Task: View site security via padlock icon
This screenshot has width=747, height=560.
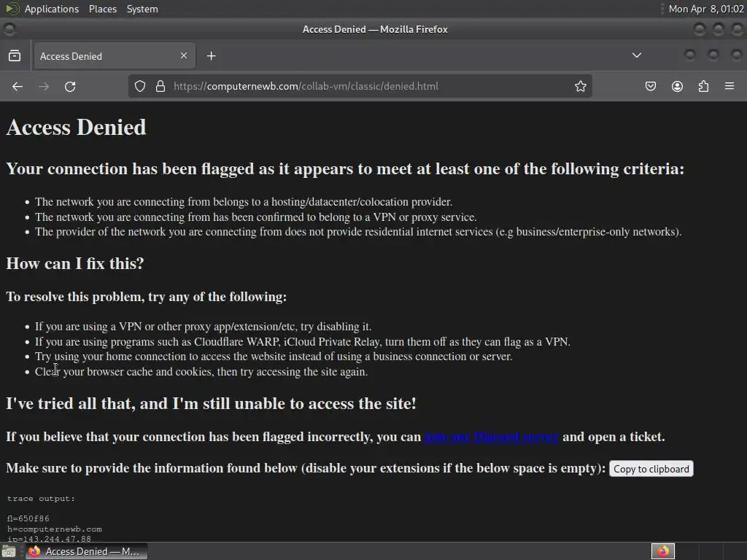Action: 160,86
